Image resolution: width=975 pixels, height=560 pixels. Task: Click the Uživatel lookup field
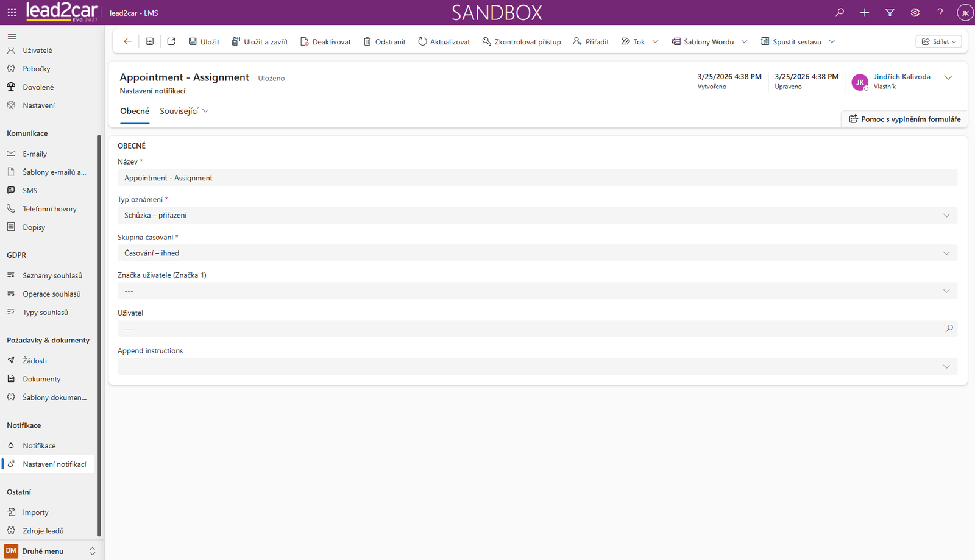pyautogui.click(x=537, y=328)
